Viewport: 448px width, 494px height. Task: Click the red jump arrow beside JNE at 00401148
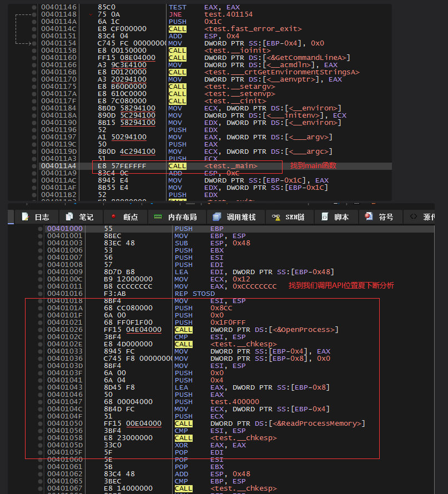coord(91,14)
